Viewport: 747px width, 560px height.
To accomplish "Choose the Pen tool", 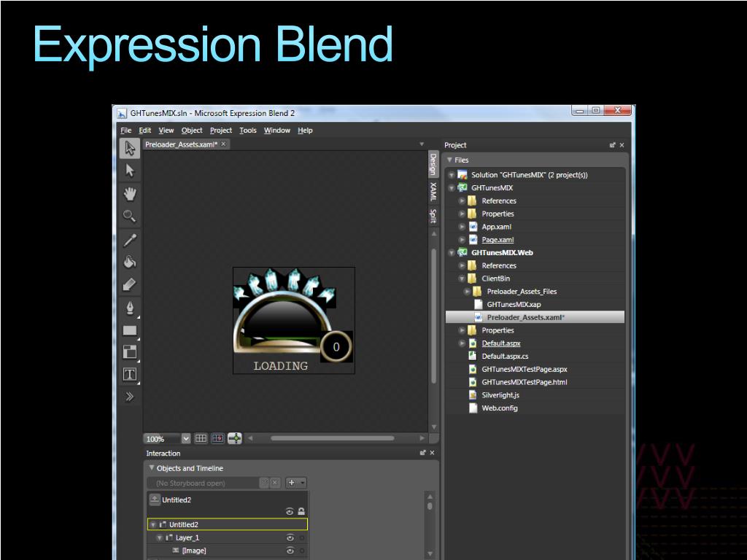I will pos(130,308).
